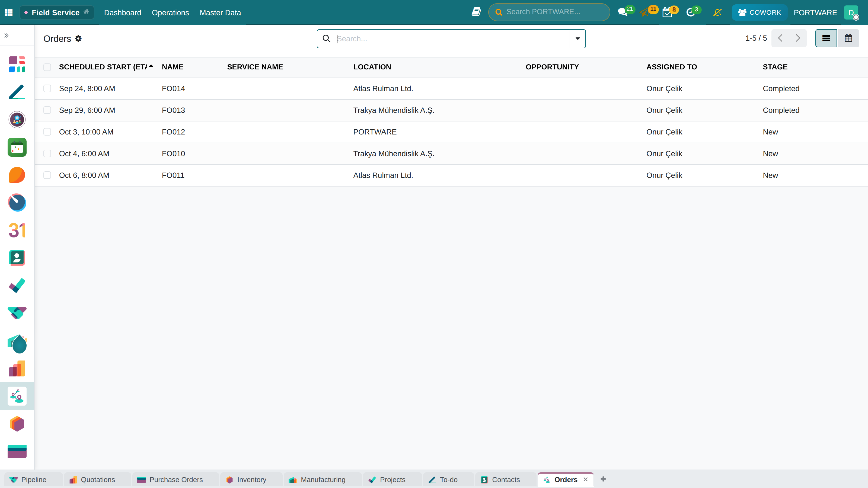Image resolution: width=868 pixels, height=488 pixels.
Task: Expand the left sidebar
Action: 7,35
